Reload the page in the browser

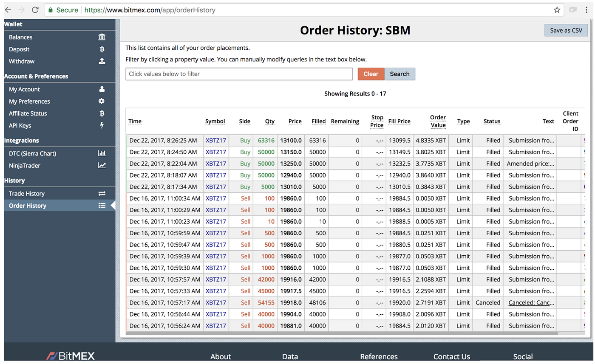click(x=35, y=10)
